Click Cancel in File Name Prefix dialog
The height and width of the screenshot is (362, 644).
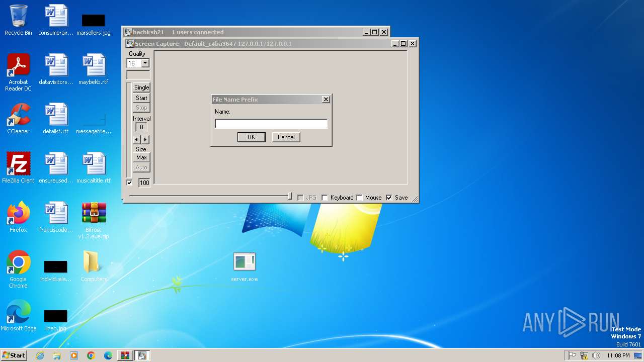coord(286,137)
